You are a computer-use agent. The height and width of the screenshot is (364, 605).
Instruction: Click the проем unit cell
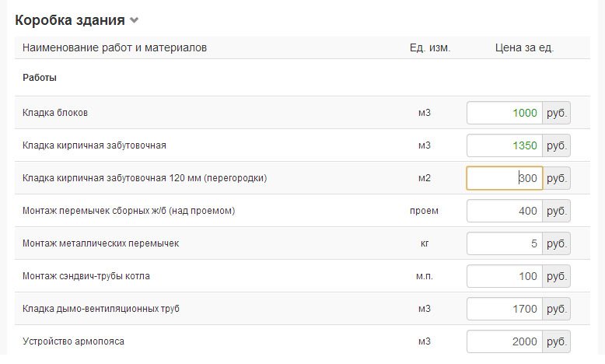(424, 211)
